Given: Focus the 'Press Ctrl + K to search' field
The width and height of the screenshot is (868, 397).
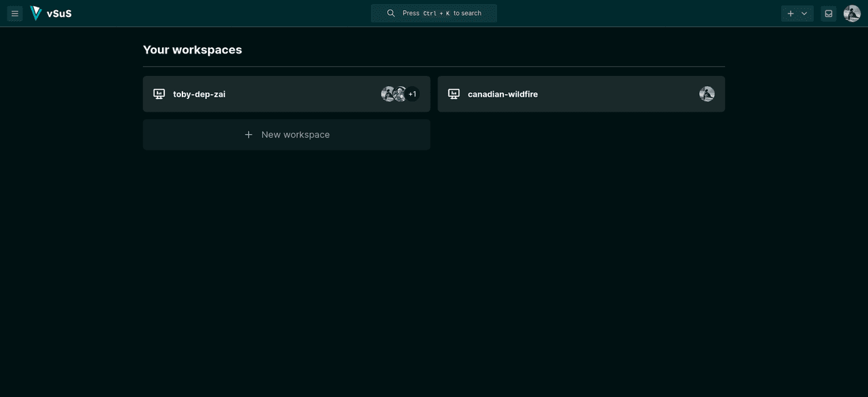Looking at the screenshot, I should coord(441,14).
